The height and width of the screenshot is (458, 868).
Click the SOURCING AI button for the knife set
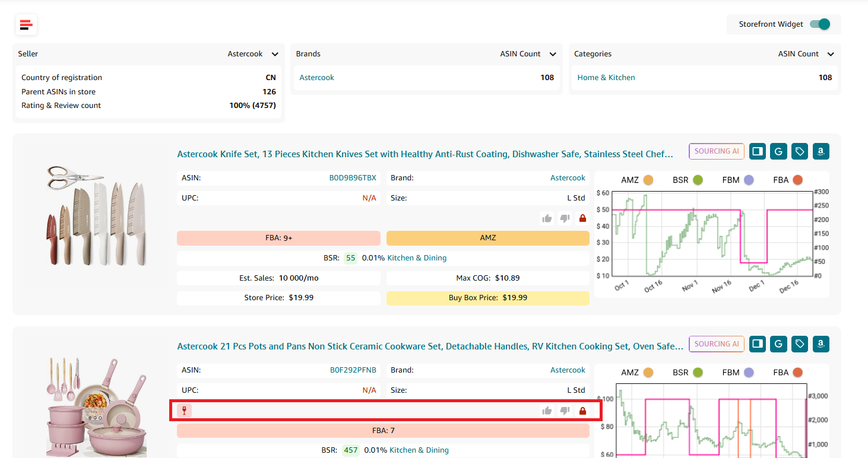coord(716,151)
